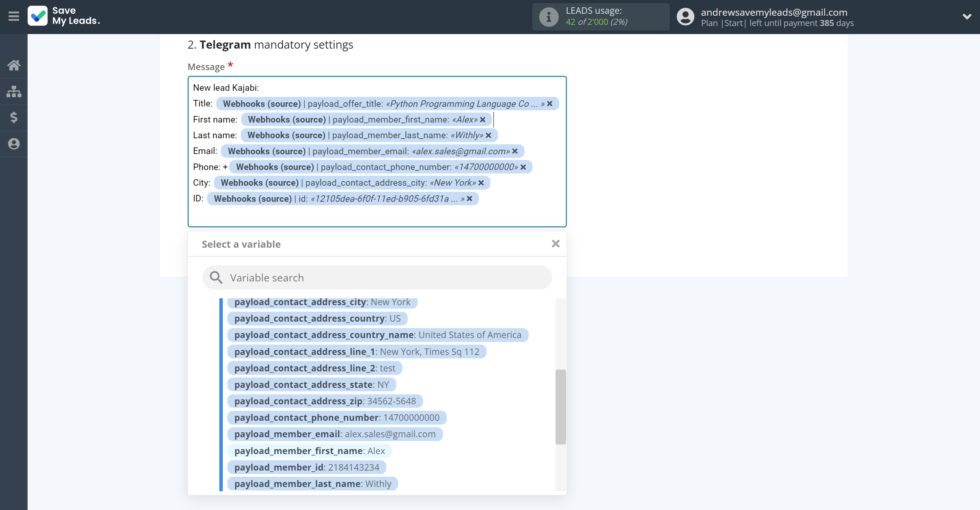980x510 pixels.
Task: Click the Save My Leads logo
Action: point(64,16)
